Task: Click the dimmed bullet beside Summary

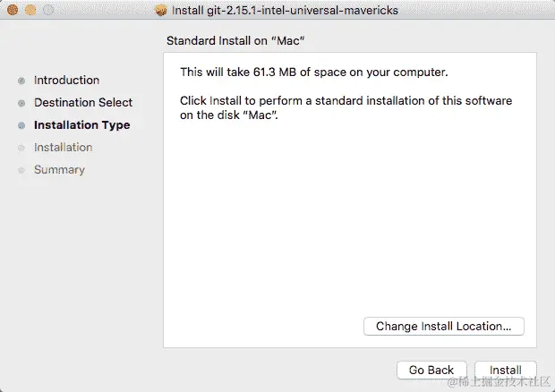Action: point(21,170)
